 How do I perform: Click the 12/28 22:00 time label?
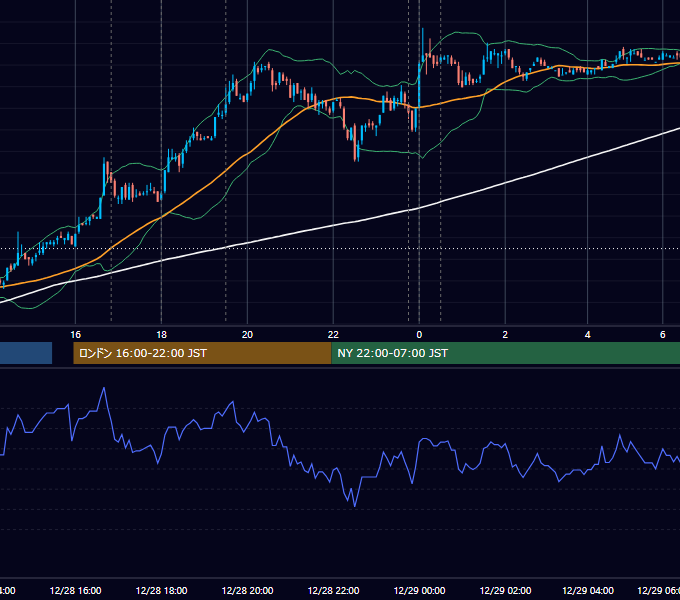333,590
